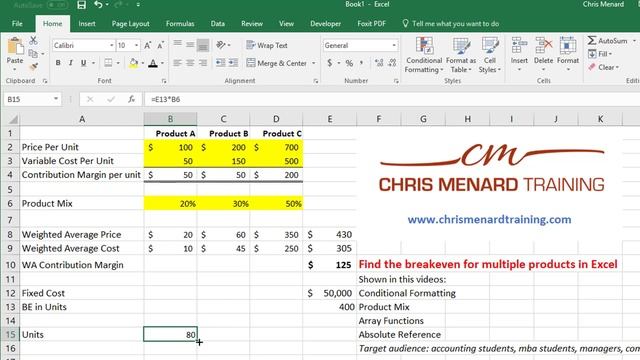Click the Save icon in quick access toolbar

click(81, 5)
